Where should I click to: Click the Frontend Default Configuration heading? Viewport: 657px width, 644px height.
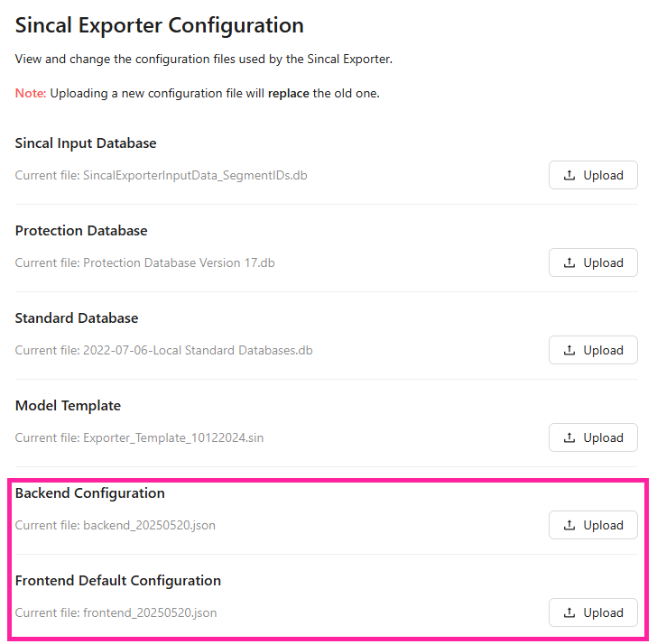tap(118, 581)
